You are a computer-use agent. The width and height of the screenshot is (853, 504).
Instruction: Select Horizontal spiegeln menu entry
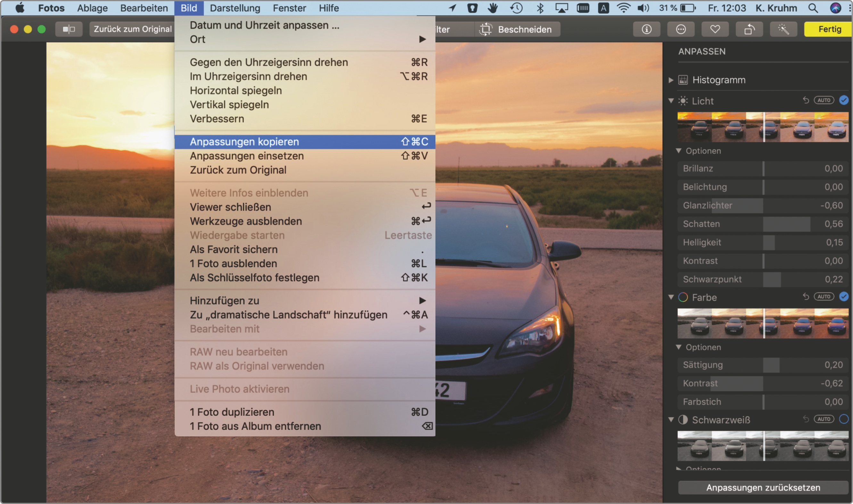pos(236,91)
